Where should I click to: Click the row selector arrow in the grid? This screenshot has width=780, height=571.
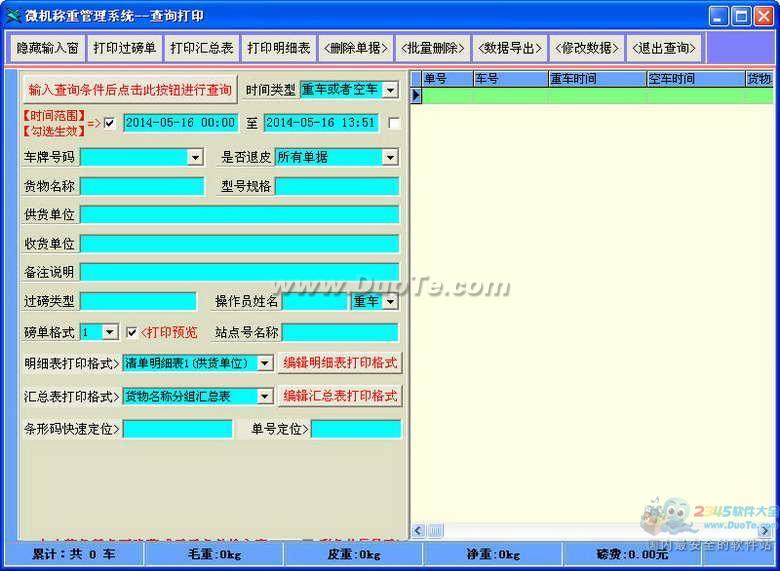pos(416,95)
